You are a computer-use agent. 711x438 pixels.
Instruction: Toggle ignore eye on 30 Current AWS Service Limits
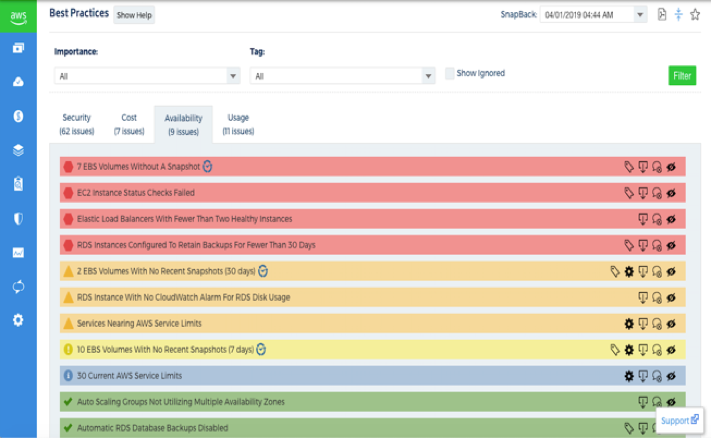pos(671,376)
